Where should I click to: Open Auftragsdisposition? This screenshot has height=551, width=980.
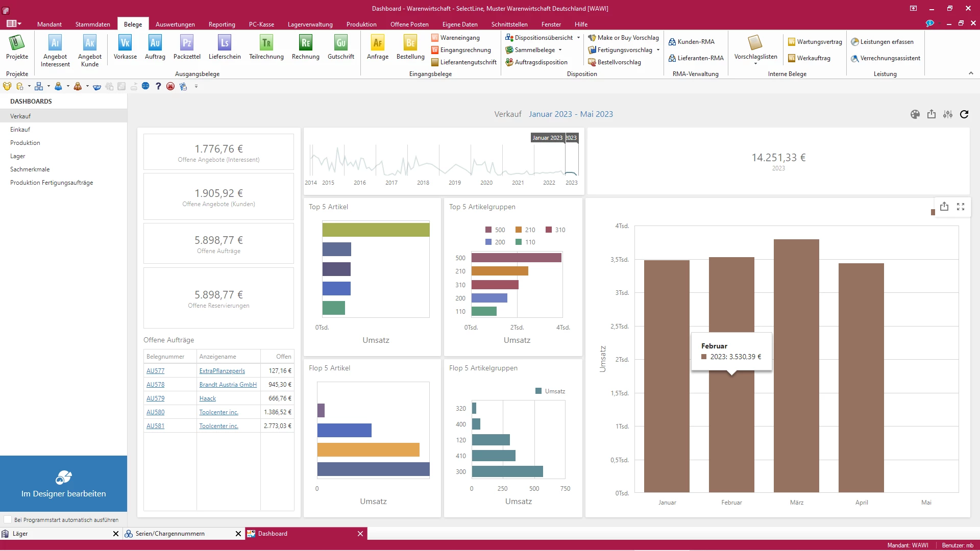point(536,62)
